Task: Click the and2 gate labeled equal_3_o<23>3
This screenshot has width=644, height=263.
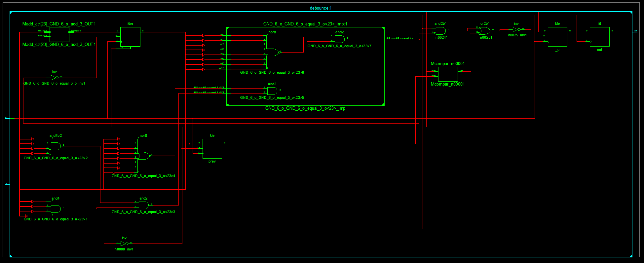Action: click(143, 205)
